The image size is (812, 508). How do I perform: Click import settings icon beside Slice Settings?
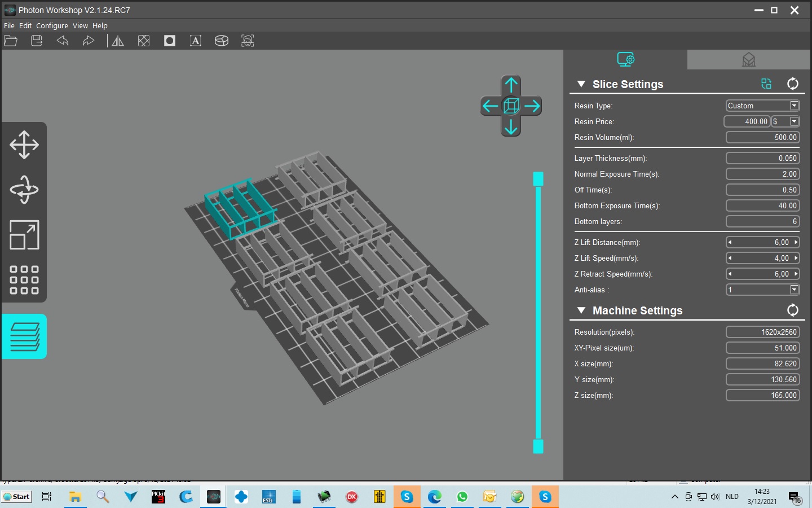[x=766, y=84]
